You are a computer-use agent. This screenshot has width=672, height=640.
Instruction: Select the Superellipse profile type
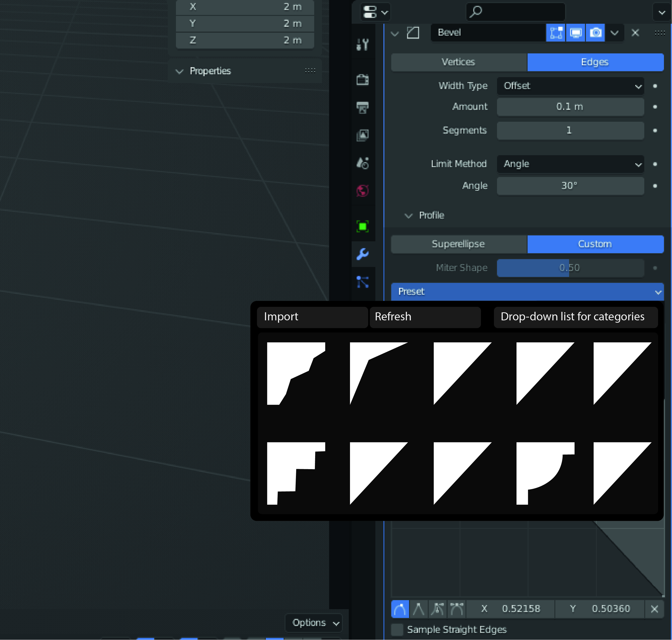(459, 244)
